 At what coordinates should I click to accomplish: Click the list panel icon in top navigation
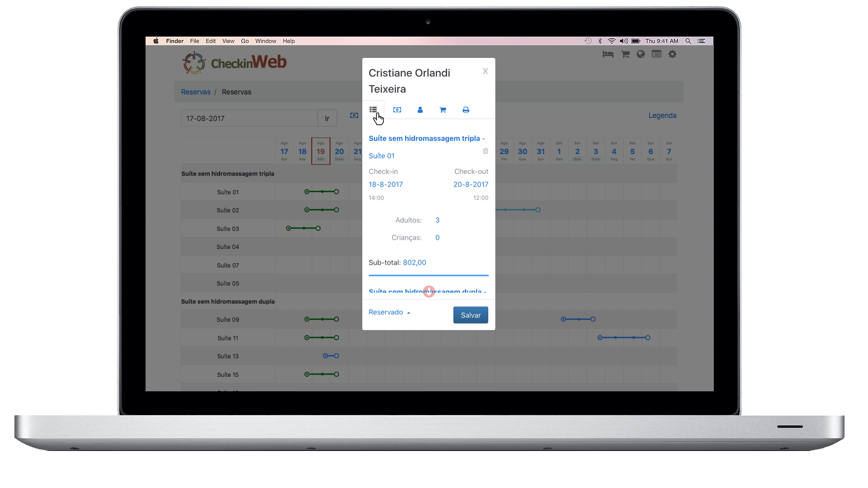point(656,54)
